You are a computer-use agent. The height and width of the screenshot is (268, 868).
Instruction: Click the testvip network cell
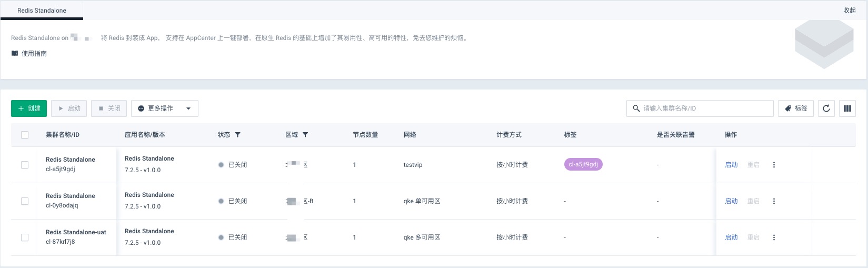pyautogui.click(x=413, y=165)
